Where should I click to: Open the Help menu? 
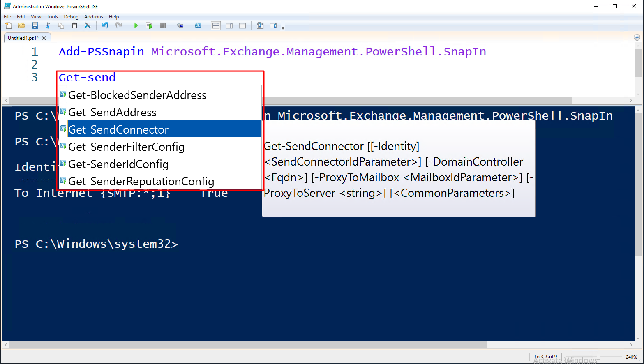(114, 17)
